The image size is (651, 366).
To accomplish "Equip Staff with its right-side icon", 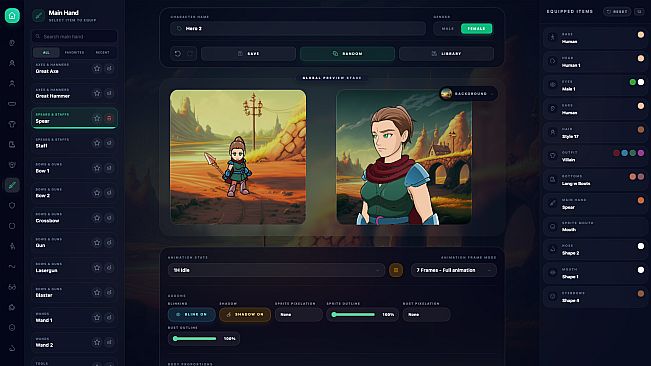I will [x=109, y=143].
